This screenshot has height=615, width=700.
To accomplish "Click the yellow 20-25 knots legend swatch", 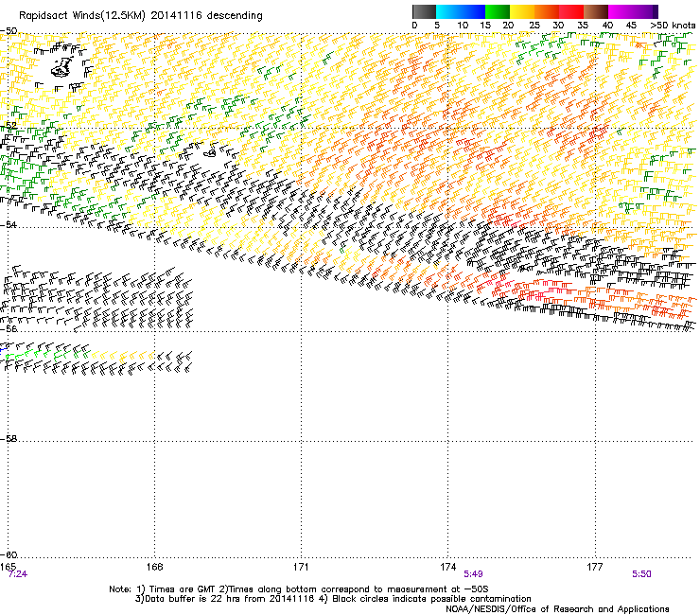I will pyautogui.click(x=522, y=11).
